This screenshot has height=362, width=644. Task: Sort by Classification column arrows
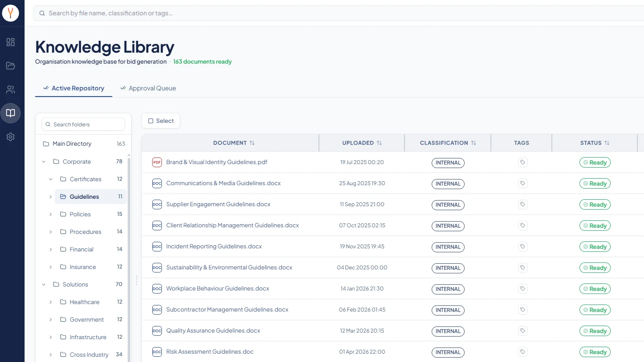tap(473, 143)
